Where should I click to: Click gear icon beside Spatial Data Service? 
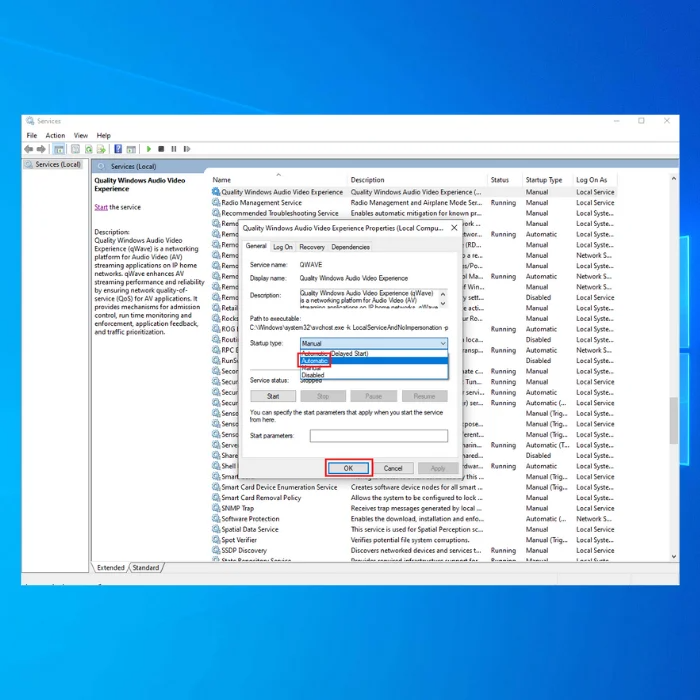click(216, 529)
